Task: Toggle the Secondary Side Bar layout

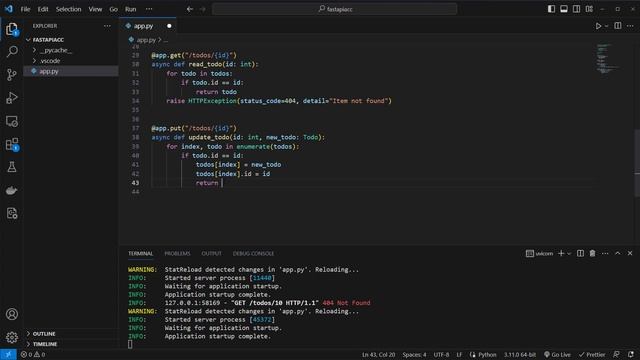Action: 576,9
